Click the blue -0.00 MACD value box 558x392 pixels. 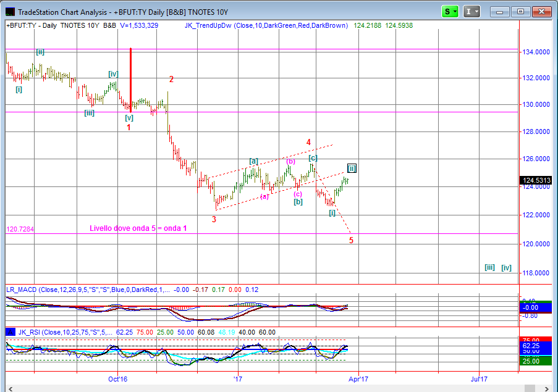(536, 307)
